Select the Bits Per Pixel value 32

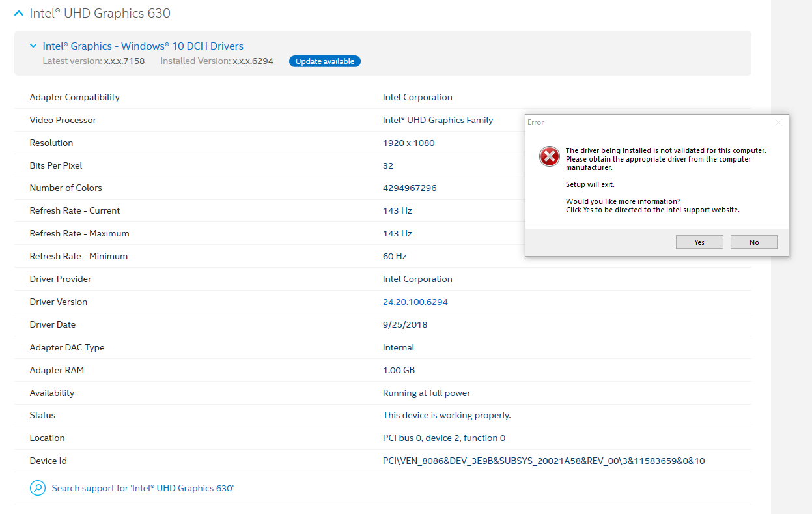click(388, 165)
